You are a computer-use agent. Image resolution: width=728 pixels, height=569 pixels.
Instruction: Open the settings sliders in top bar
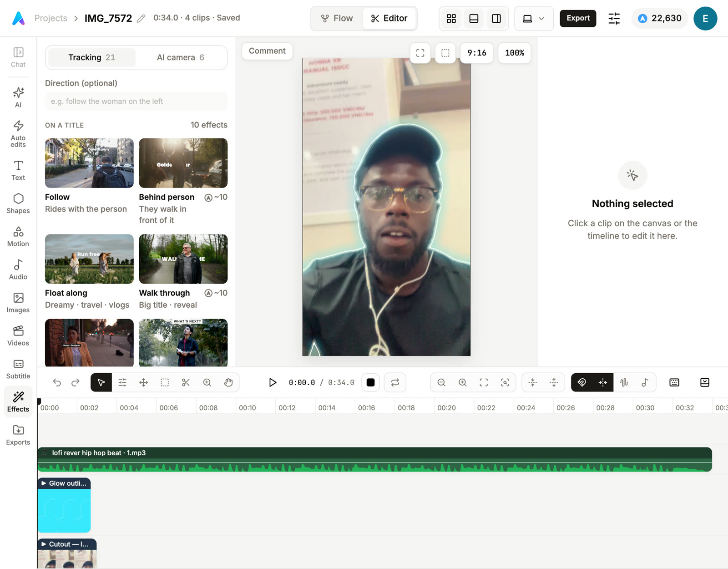(x=614, y=18)
